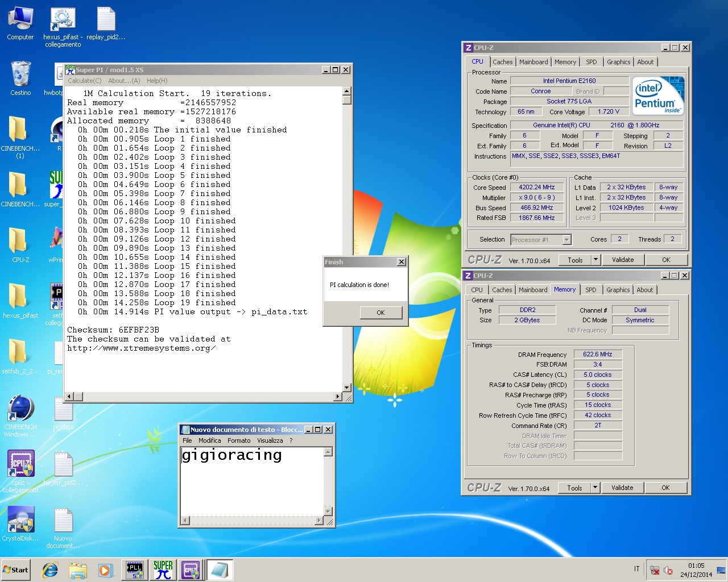The width and height of the screenshot is (728, 582).
Task: Select the hexus_pifast folder icon
Action: pyautogui.click(x=20, y=300)
